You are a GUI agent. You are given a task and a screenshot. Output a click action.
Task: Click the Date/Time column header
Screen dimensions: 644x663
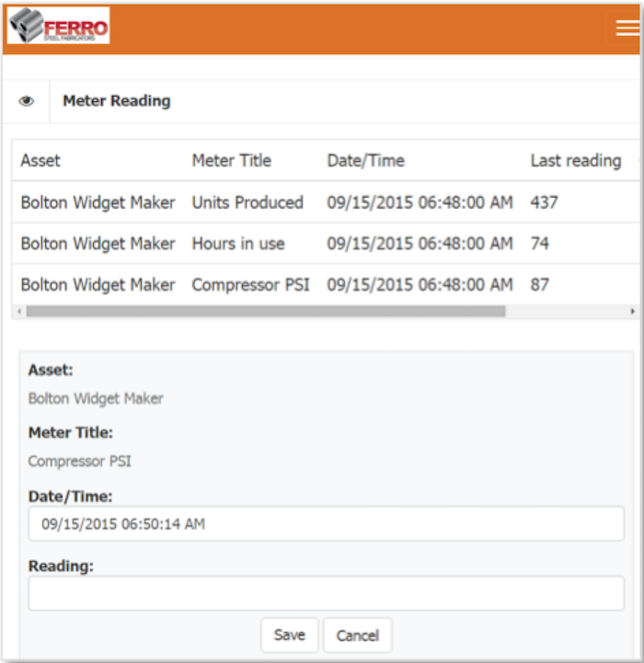365,160
